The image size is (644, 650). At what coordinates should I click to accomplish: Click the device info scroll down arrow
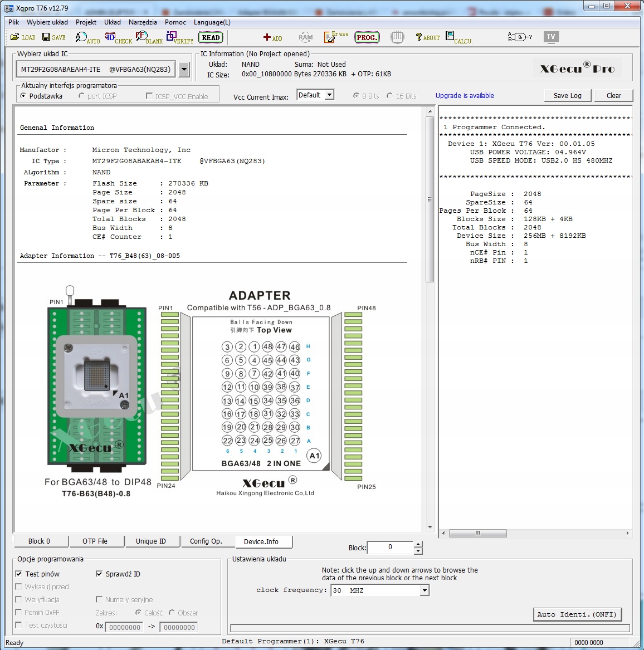[430, 527]
